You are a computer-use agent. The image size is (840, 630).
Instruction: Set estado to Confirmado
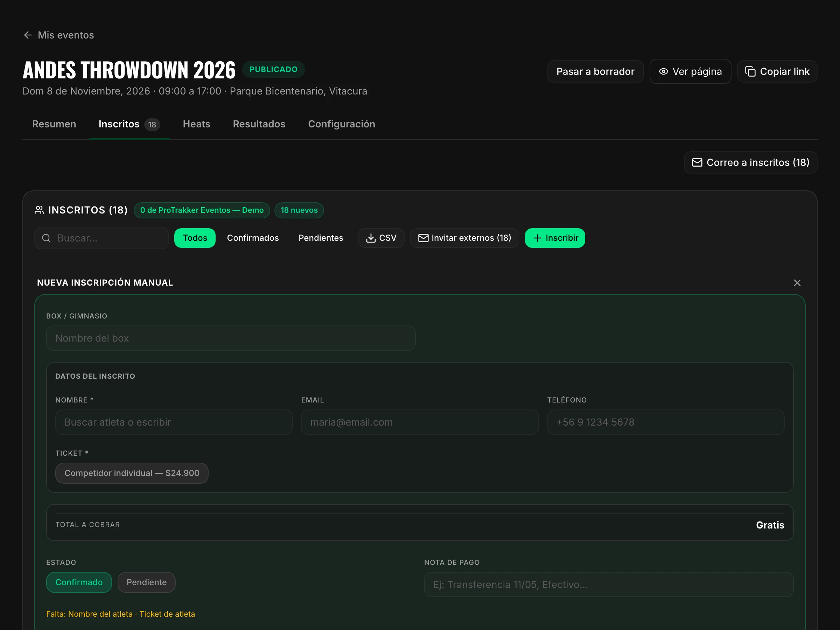tap(79, 582)
